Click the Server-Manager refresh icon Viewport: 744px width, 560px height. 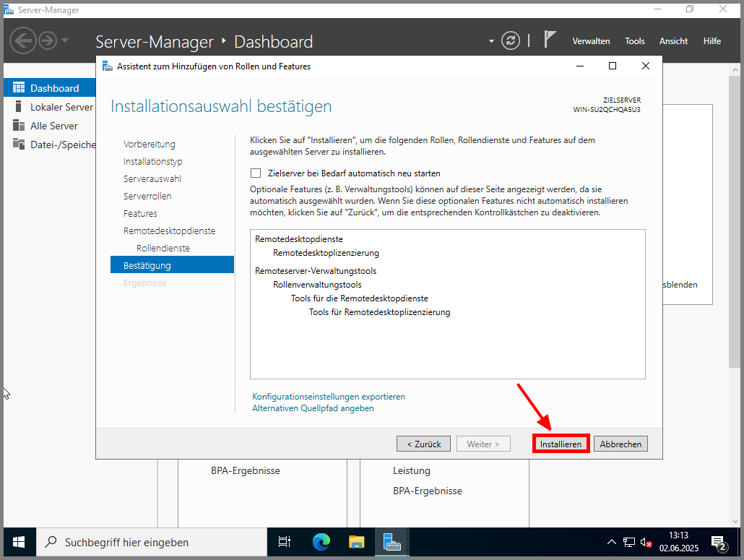pos(511,40)
